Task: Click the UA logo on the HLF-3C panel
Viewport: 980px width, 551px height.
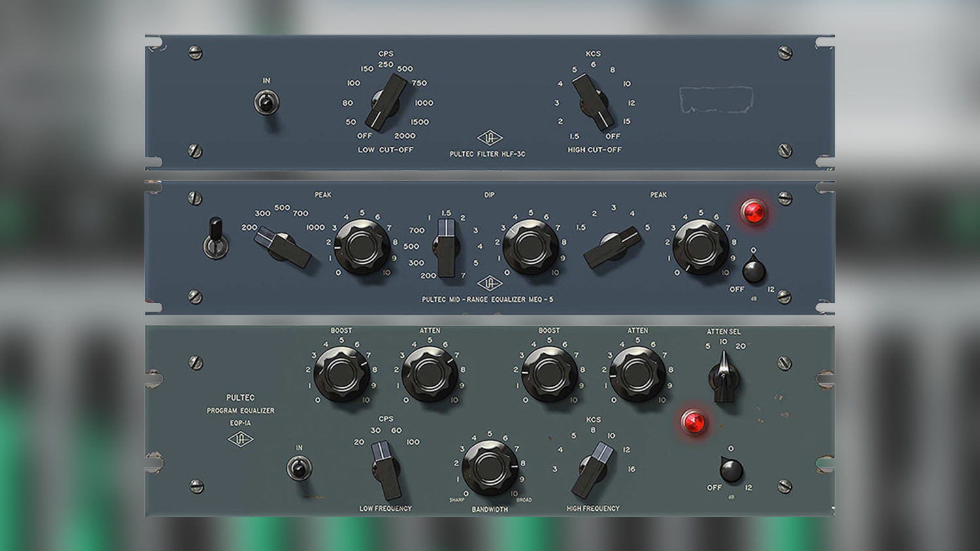Action: tap(489, 138)
